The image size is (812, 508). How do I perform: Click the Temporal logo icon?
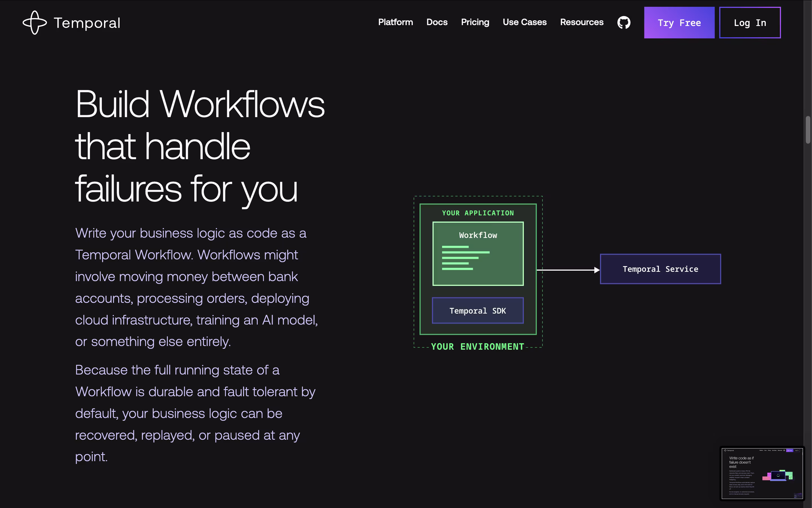35,23
